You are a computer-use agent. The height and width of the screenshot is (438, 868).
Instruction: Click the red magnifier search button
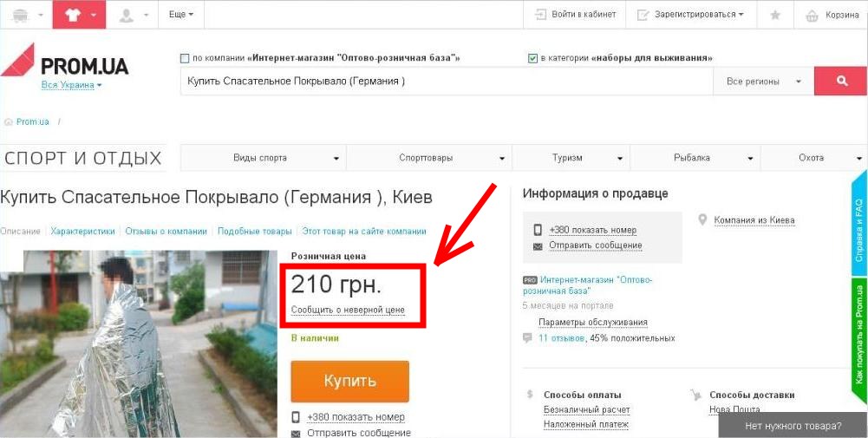point(841,82)
